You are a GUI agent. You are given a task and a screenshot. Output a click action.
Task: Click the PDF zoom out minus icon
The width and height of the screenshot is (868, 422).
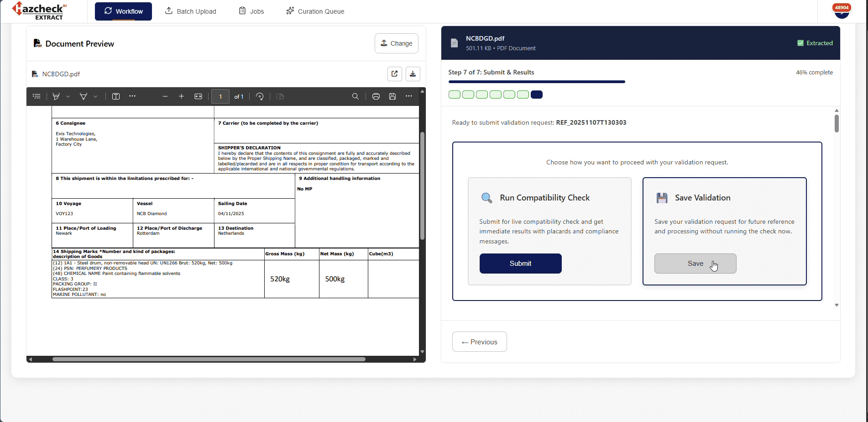165,96
